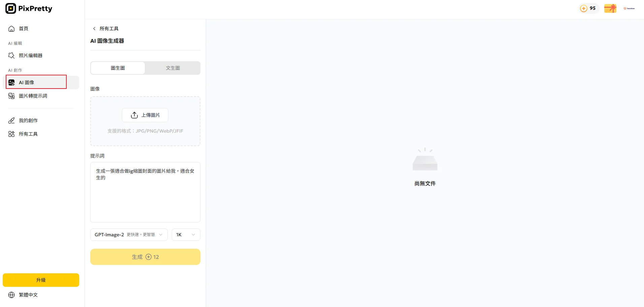Click the upload arrow icon

[x=134, y=115]
